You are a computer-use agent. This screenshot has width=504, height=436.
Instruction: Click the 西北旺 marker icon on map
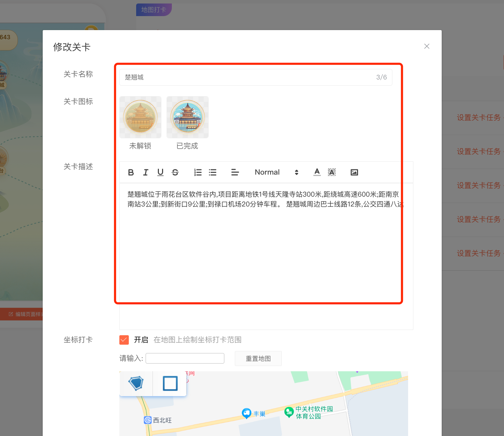point(148,420)
